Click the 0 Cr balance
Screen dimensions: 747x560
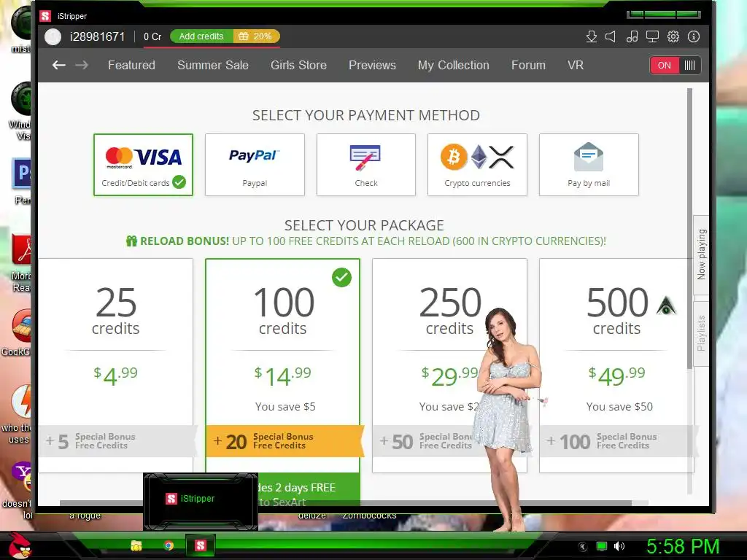tap(152, 36)
